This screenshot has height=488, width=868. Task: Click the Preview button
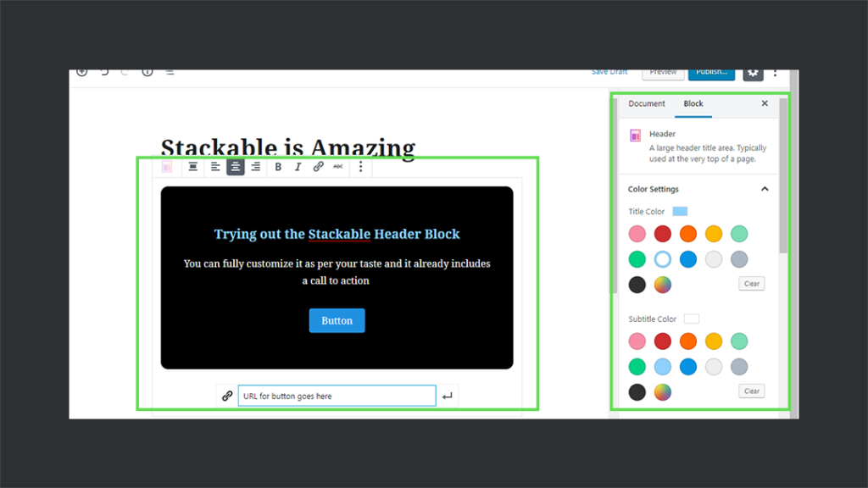click(x=663, y=75)
